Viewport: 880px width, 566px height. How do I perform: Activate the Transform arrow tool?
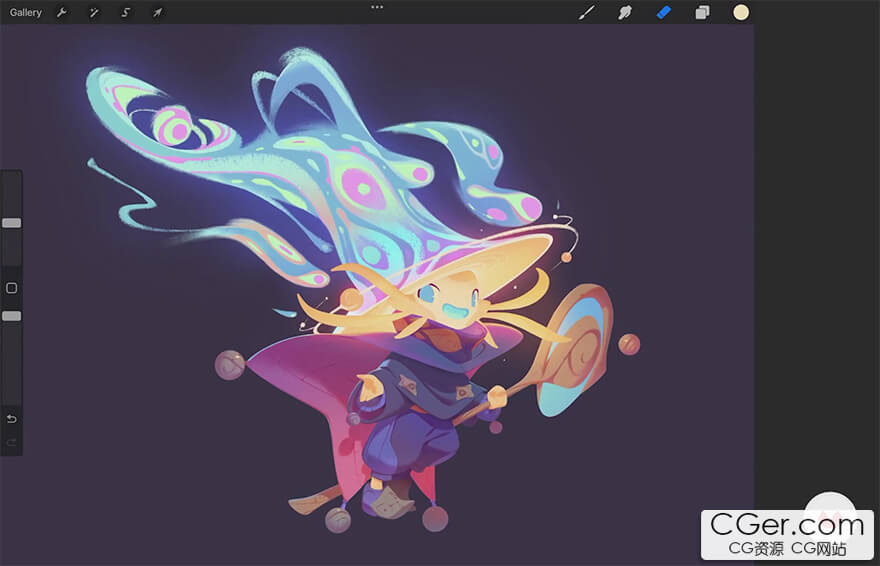(158, 12)
